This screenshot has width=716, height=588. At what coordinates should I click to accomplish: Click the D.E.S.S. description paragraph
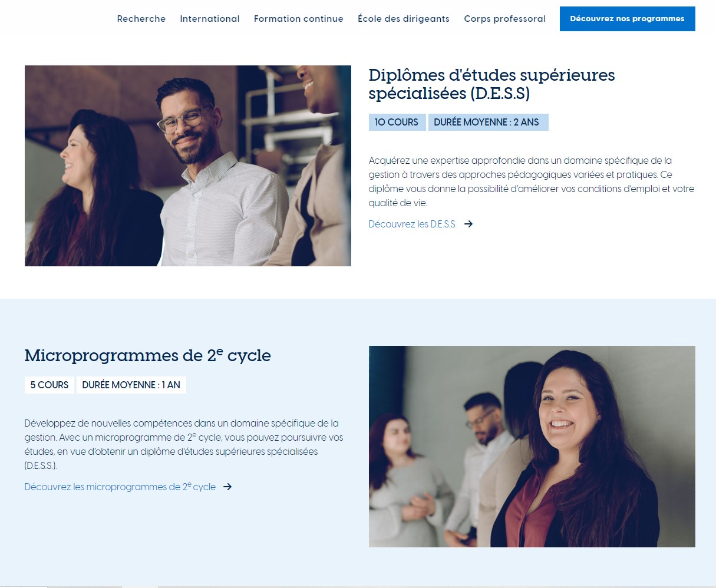[532, 181]
